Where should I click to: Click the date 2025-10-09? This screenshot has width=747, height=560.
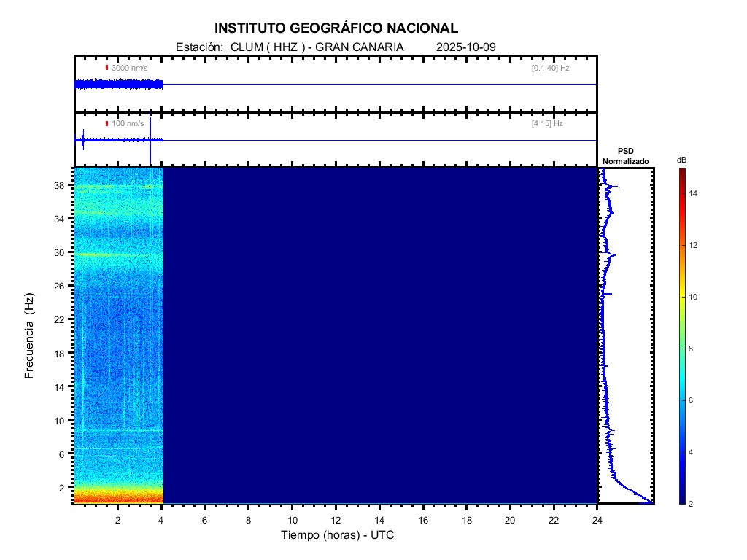pyautogui.click(x=465, y=47)
